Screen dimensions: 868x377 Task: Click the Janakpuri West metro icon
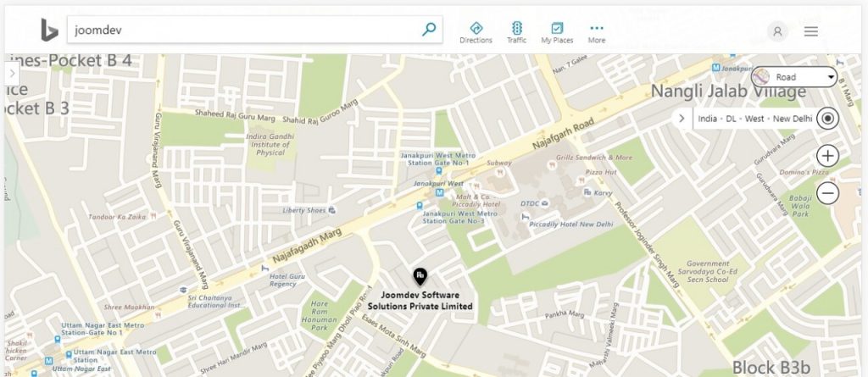point(440,192)
